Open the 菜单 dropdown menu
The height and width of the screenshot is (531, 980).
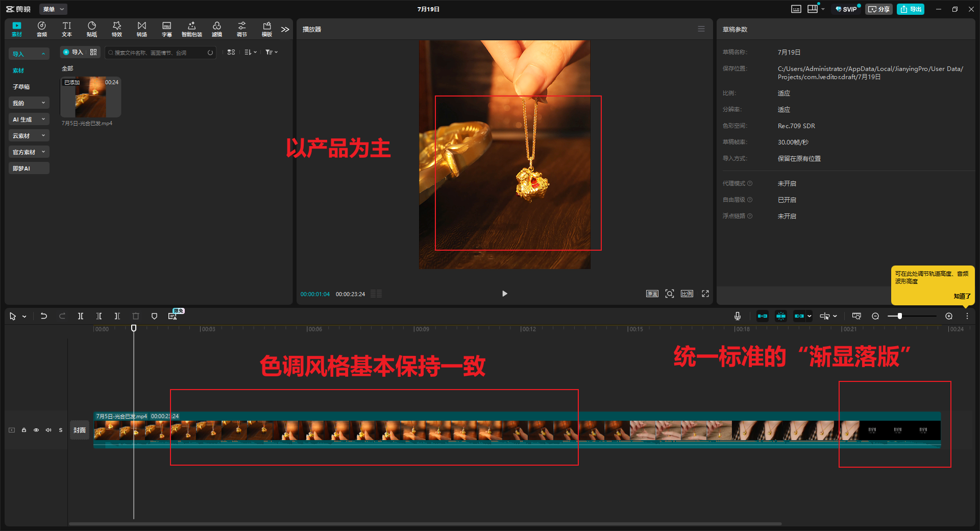(x=53, y=9)
